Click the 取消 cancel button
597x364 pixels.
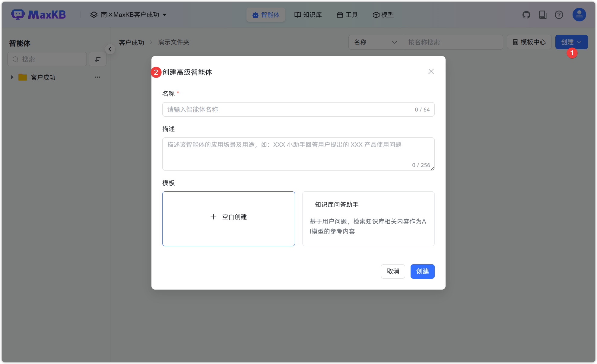click(x=393, y=271)
